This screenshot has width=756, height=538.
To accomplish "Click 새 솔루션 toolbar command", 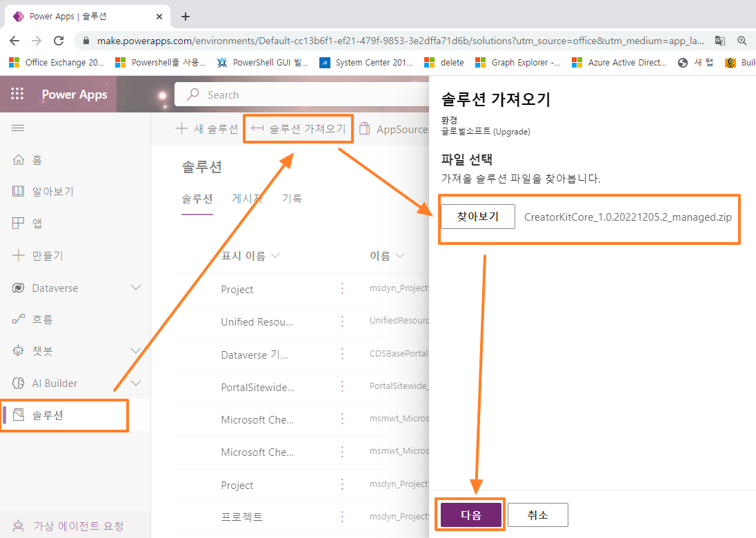I will pyautogui.click(x=207, y=129).
